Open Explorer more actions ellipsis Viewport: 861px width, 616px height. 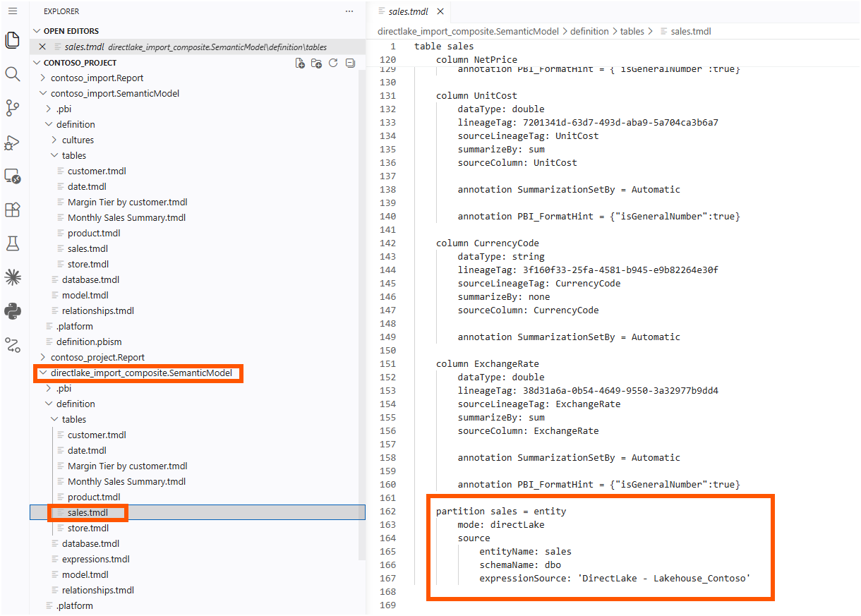(349, 11)
